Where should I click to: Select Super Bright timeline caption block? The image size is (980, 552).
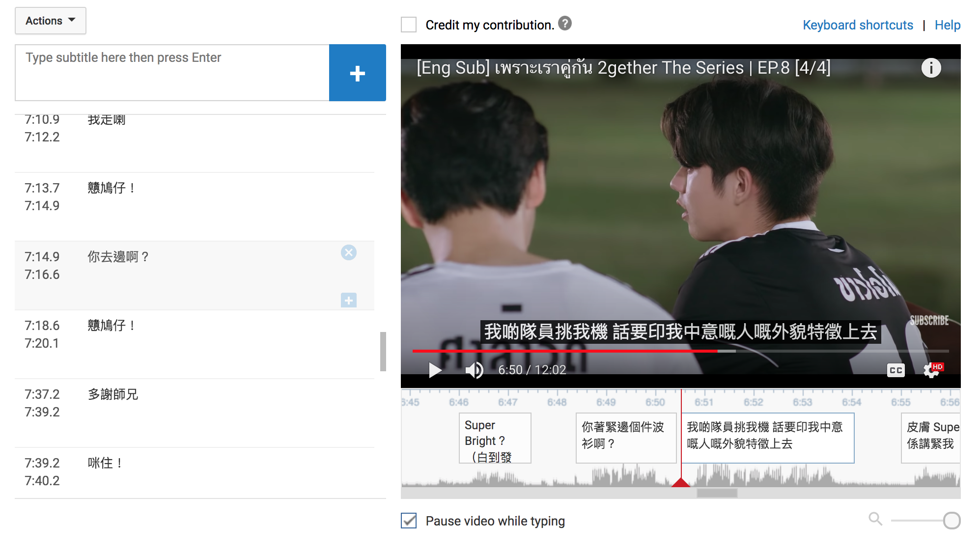point(495,438)
